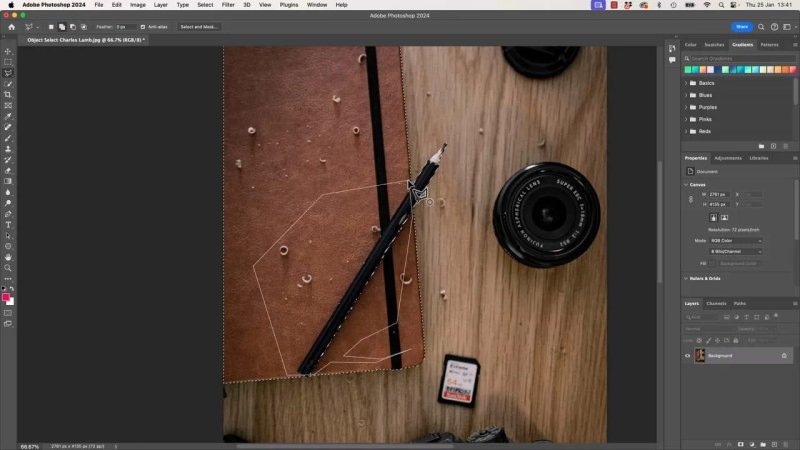This screenshot has height=450, width=800.
Task: Open the Image menu
Action: pos(138,5)
